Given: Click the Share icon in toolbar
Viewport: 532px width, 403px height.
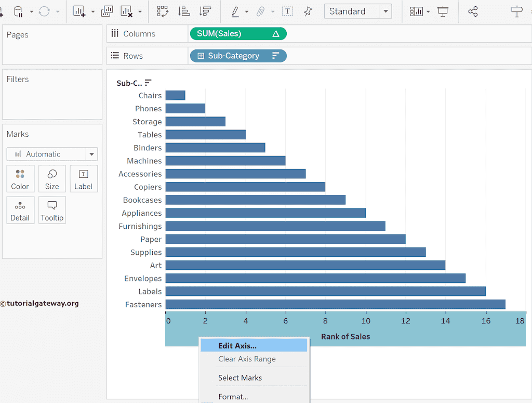Looking at the screenshot, I should click(473, 11).
